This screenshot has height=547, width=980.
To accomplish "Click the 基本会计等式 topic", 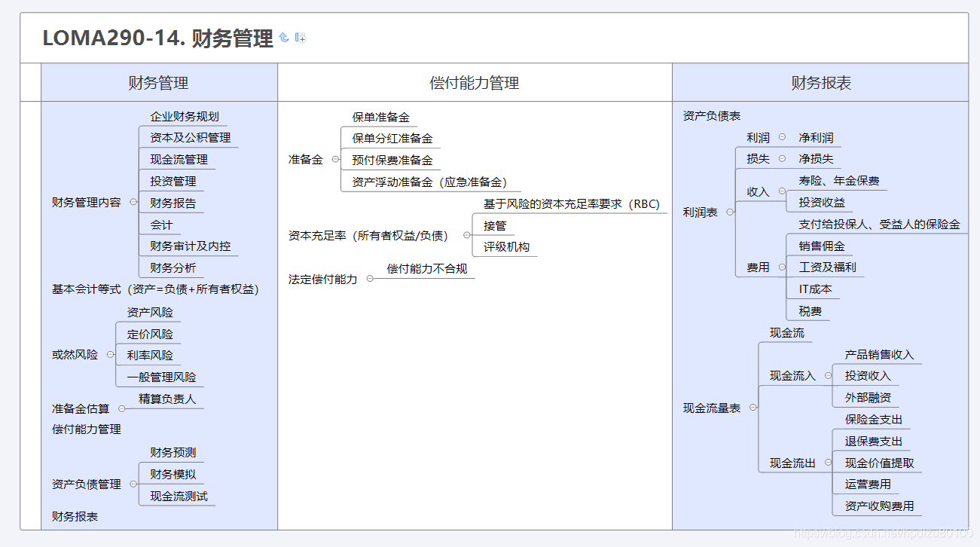I will (x=155, y=289).
